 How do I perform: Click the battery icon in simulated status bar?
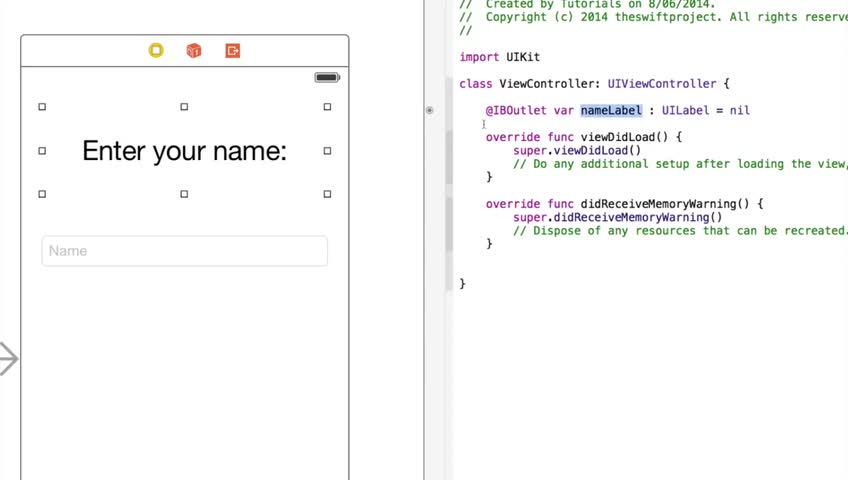pos(327,77)
